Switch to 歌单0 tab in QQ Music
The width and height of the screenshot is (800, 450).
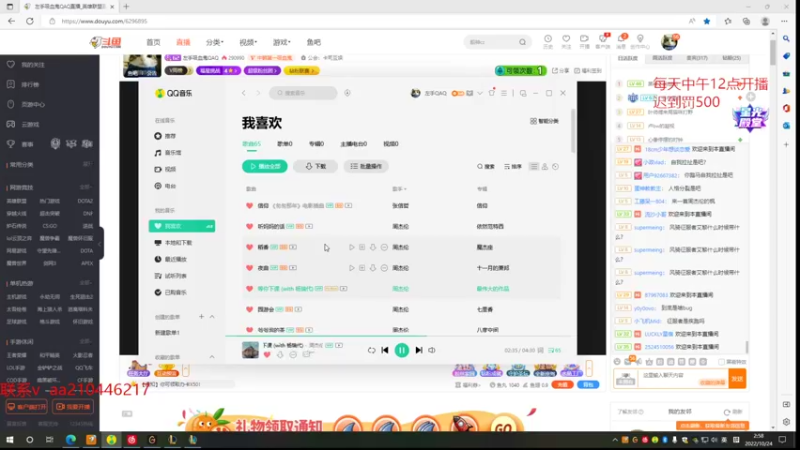[x=285, y=144]
